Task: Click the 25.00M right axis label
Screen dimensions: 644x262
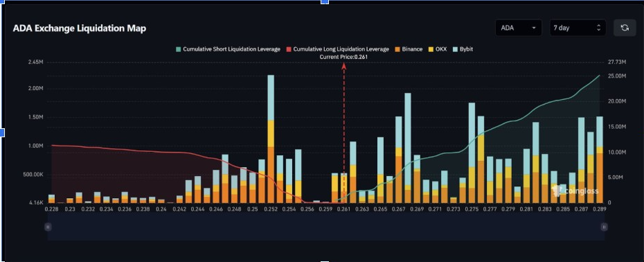Action: point(617,76)
